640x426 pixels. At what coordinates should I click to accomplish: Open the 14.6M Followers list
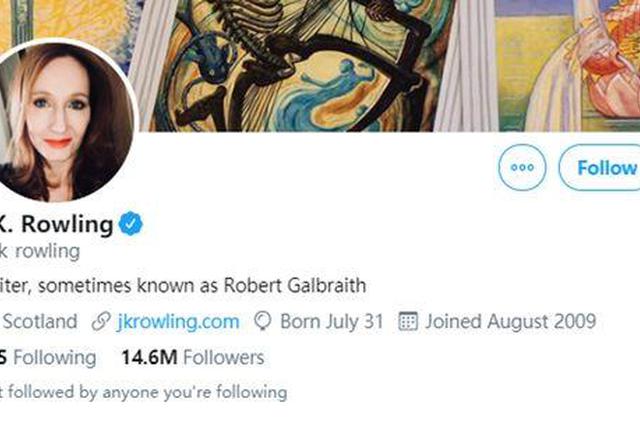[193, 357]
